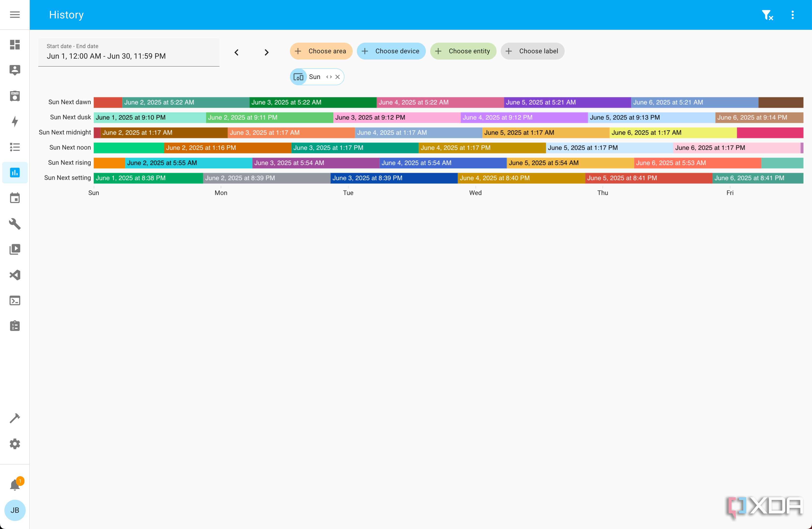Open the Media library icon
The height and width of the screenshot is (529, 812).
point(15,249)
